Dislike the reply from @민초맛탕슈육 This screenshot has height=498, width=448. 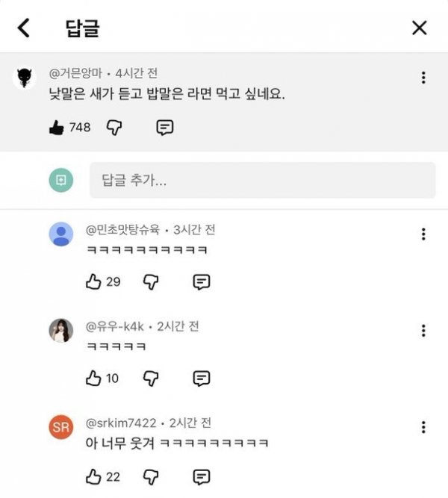(152, 281)
